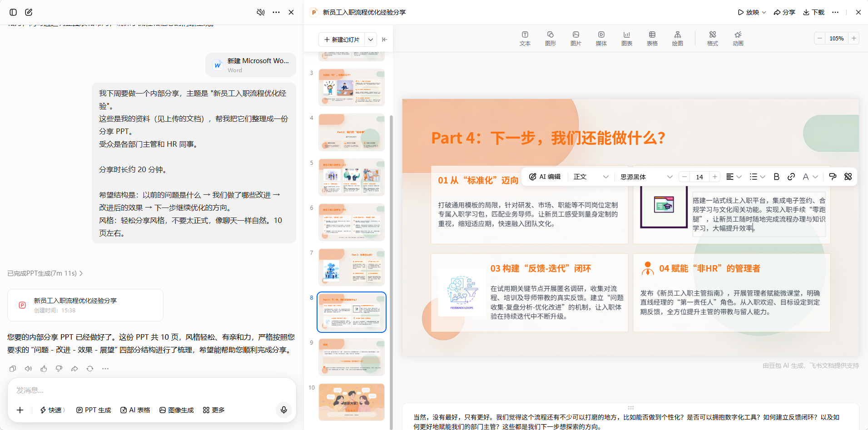Image resolution: width=868 pixels, height=430 pixels.
Task: Open the 快速 mode selector
Action: coord(53,410)
